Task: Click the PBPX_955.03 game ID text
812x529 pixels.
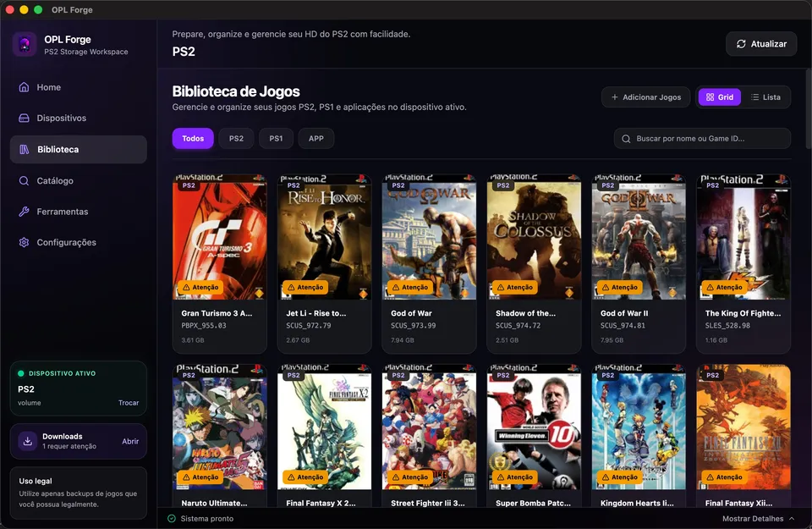Action: coord(204,326)
